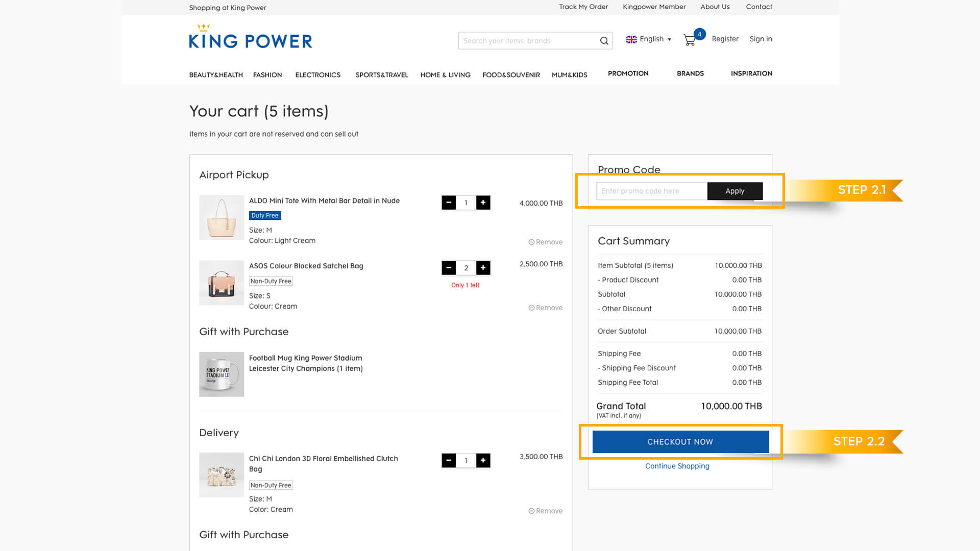Image resolution: width=980 pixels, height=551 pixels.
Task: Decrease quantity of Chi Chi London Clutch
Action: 449,461
